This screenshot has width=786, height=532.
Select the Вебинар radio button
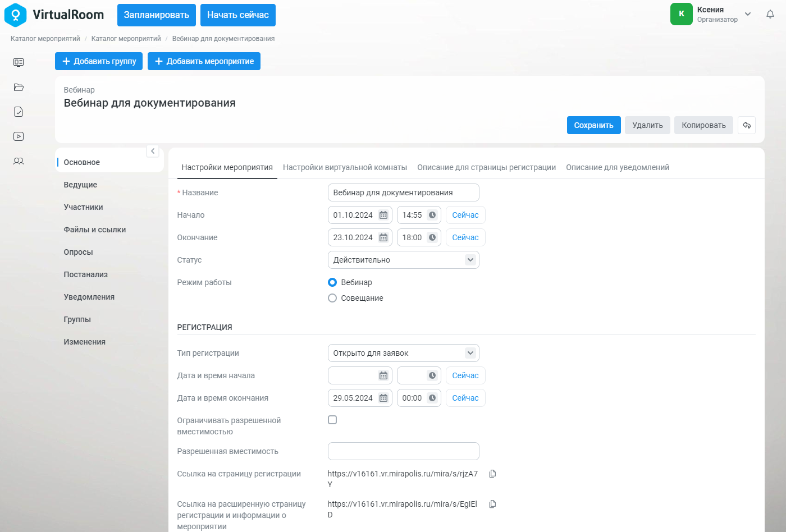point(332,282)
